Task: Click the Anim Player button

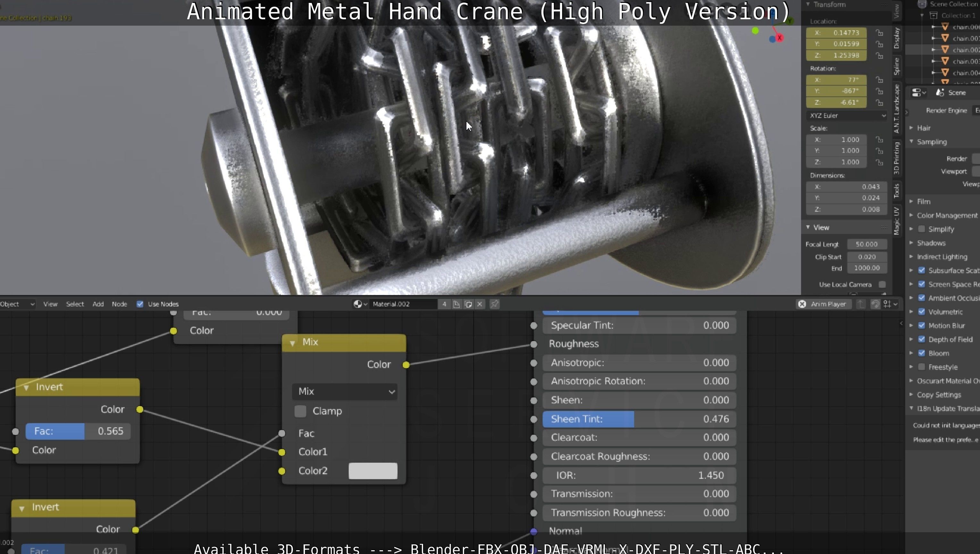Action: 824,304
